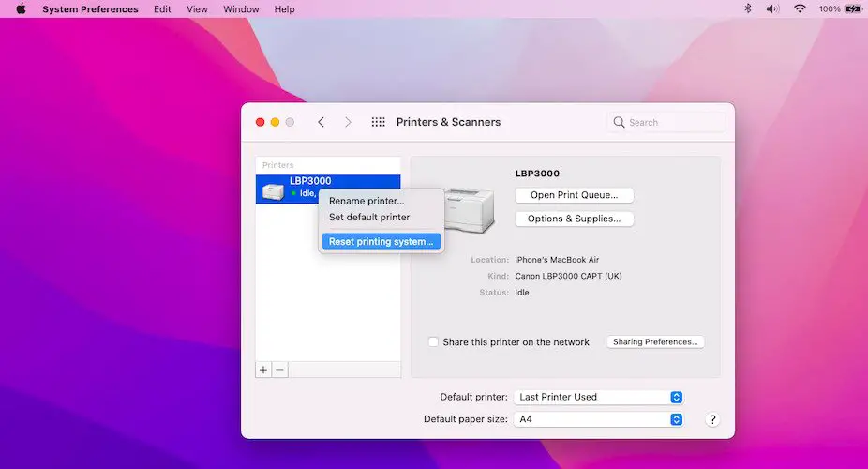Select Reset printing system from context menu
Image resolution: width=868 pixels, height=469 pixels.
[381, 241]
